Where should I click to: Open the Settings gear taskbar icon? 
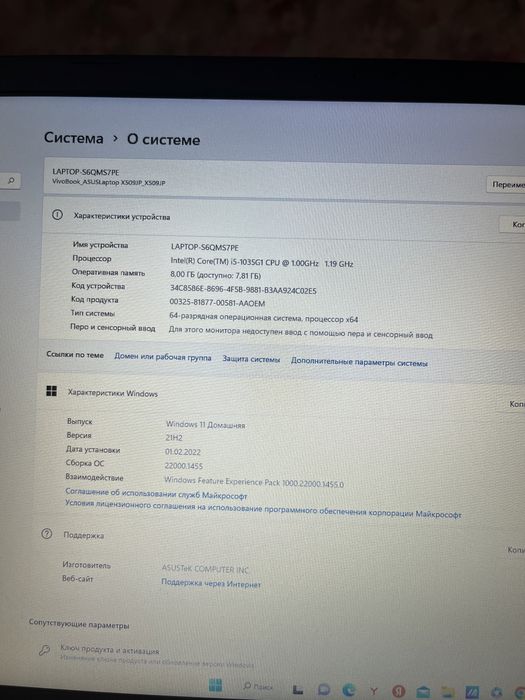click(x=497, y=693)
